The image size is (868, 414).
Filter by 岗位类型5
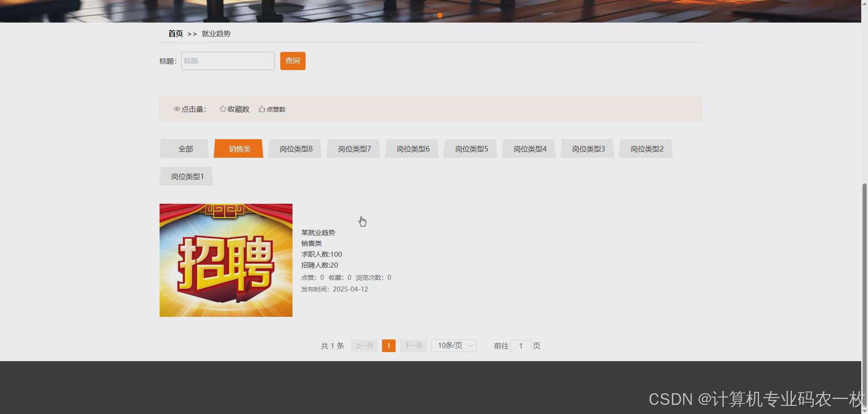tap(470, 148)
